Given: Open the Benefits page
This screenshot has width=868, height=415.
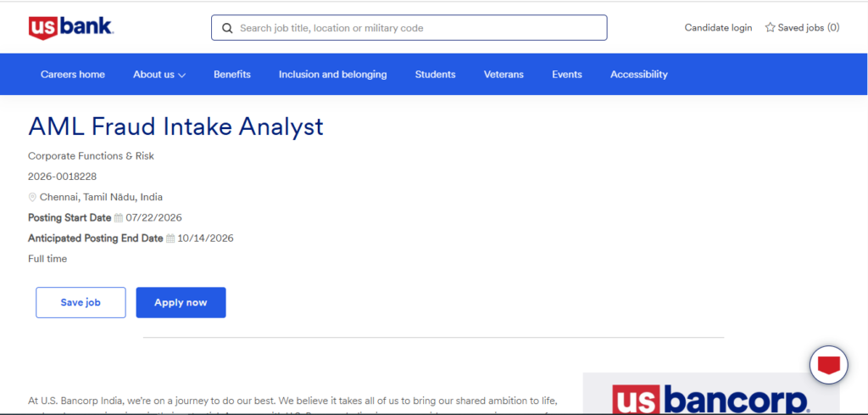Looking at the screenshot, I should 232,74.
